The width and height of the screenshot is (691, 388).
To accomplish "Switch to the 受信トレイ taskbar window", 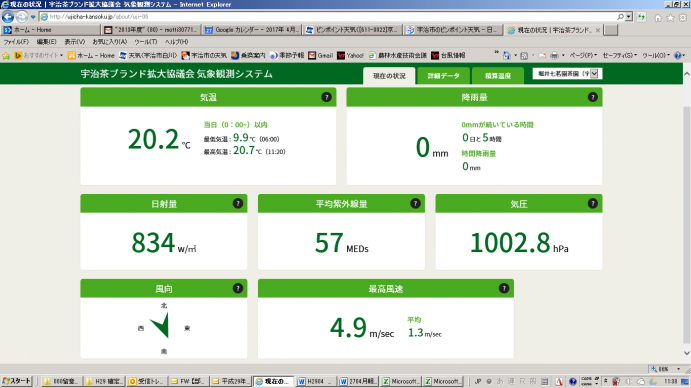I will [x=146, y=381].
